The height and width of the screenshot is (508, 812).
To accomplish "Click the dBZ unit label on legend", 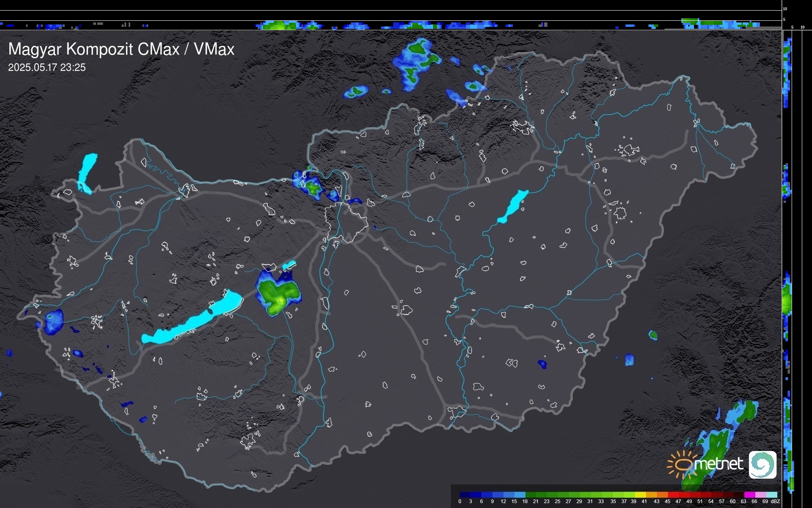I will pos(775,501).
